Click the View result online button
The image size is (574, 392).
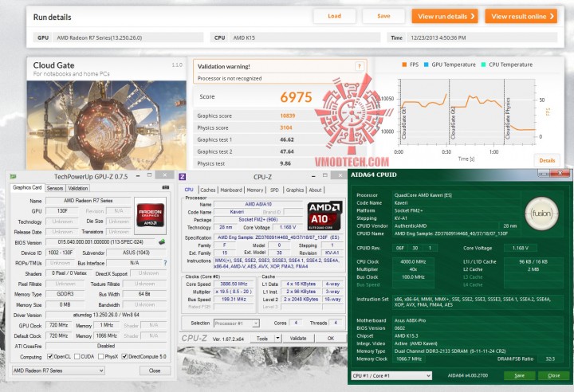click(521, 17)
